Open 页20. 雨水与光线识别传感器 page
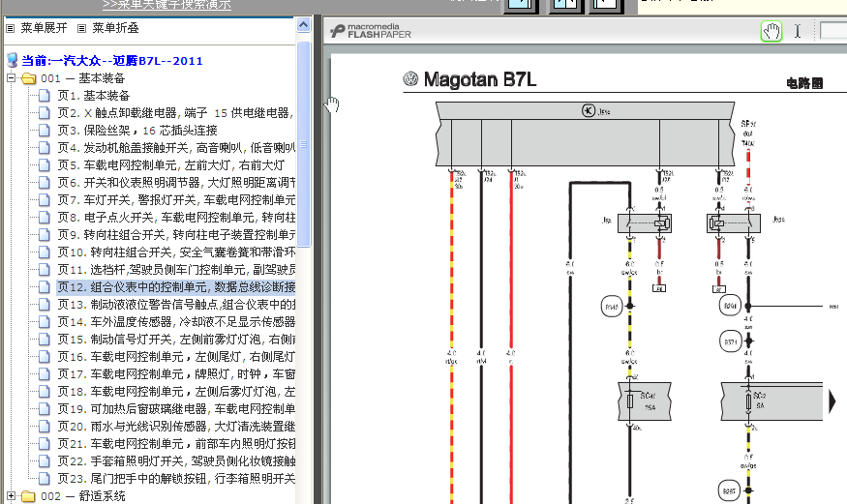 [x=176, y=427]
